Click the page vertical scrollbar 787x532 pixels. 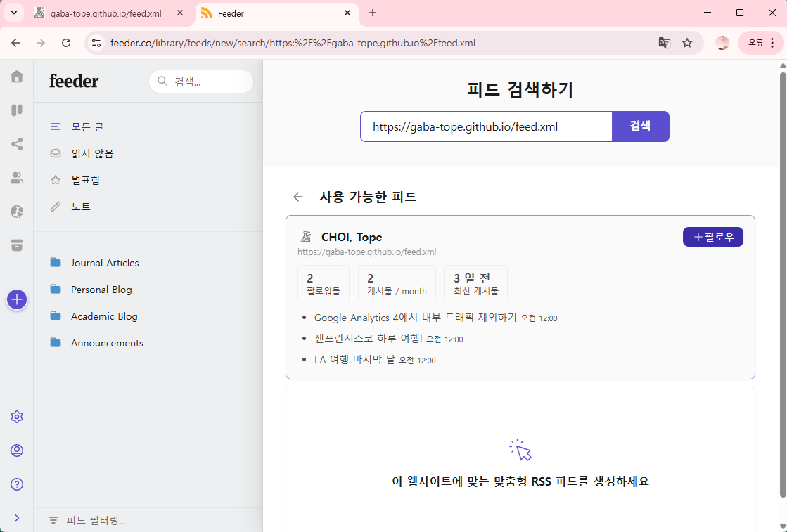click(783, 285)
